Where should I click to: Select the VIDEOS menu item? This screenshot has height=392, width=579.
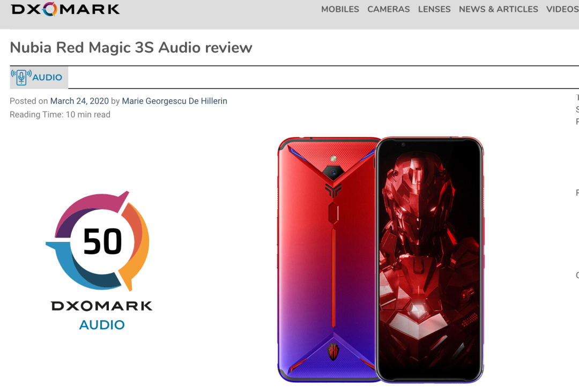point(562,9)
